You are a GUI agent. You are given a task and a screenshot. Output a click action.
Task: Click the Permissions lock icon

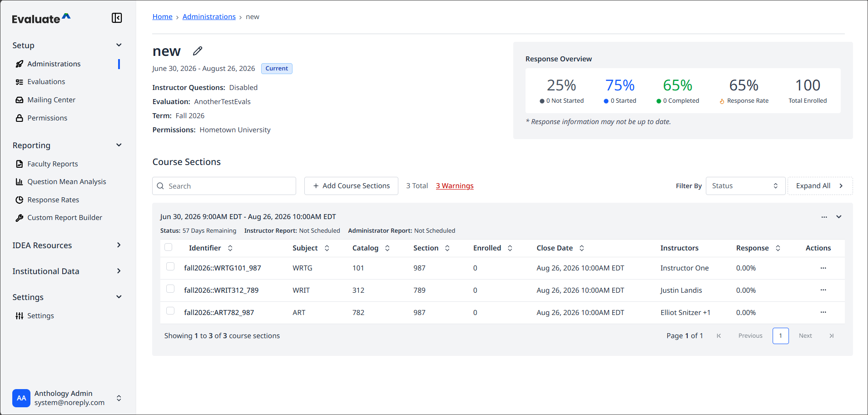[x=20, y=118]
